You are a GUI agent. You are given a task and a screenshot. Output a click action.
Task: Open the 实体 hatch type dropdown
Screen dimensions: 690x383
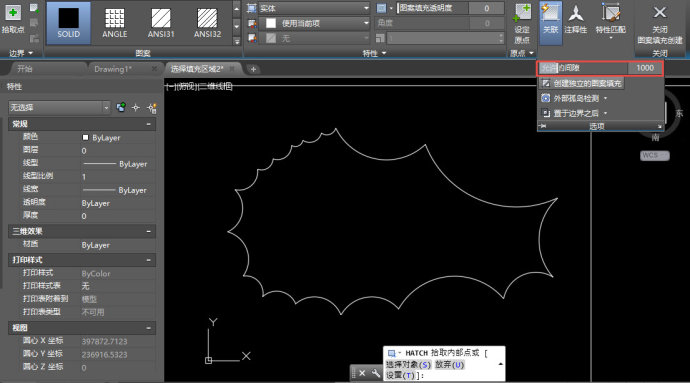click(314, 8)
